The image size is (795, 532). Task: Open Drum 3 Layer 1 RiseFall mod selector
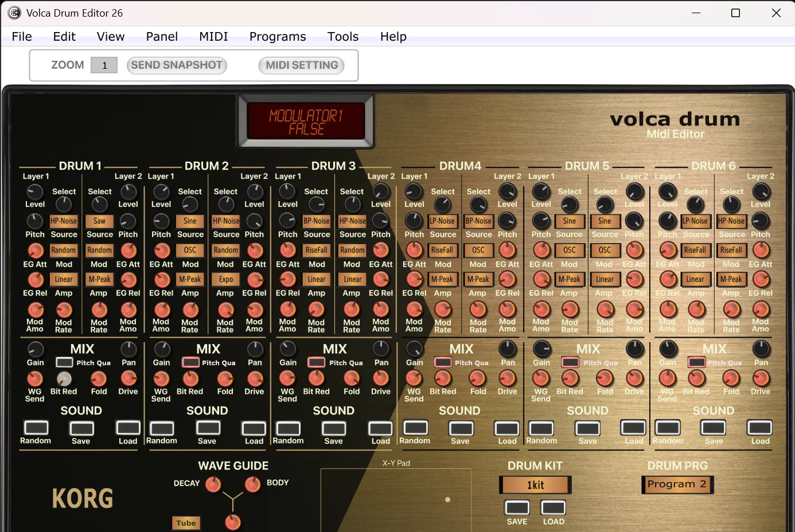point(317,251)
